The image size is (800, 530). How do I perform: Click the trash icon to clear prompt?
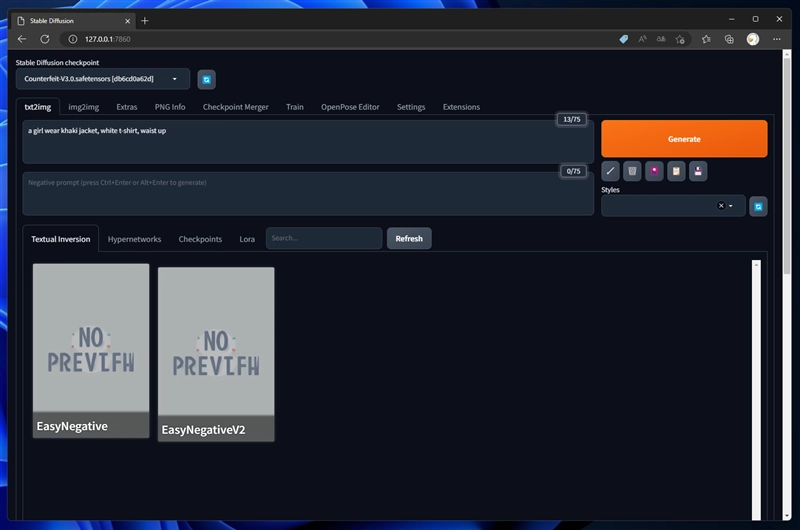tap(632, 171)
